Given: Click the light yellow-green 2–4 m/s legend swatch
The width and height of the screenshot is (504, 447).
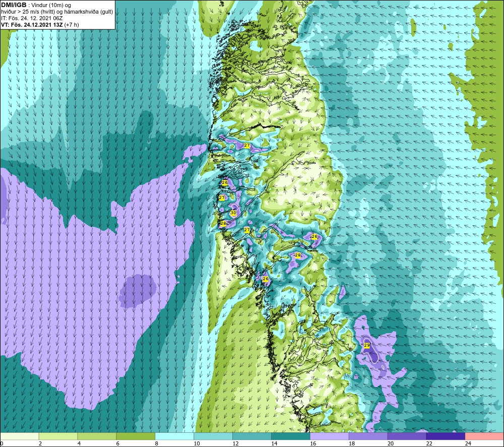Looking at the screenshot, I should [x=58, y=436].
